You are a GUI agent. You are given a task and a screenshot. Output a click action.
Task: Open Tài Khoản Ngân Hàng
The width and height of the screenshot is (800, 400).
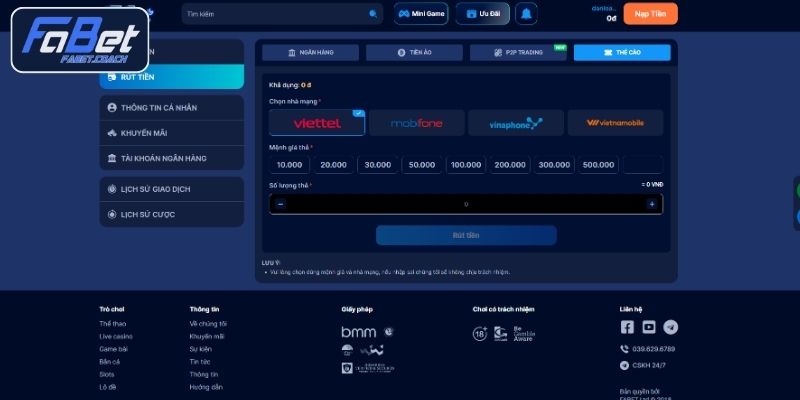pos(171,158)
